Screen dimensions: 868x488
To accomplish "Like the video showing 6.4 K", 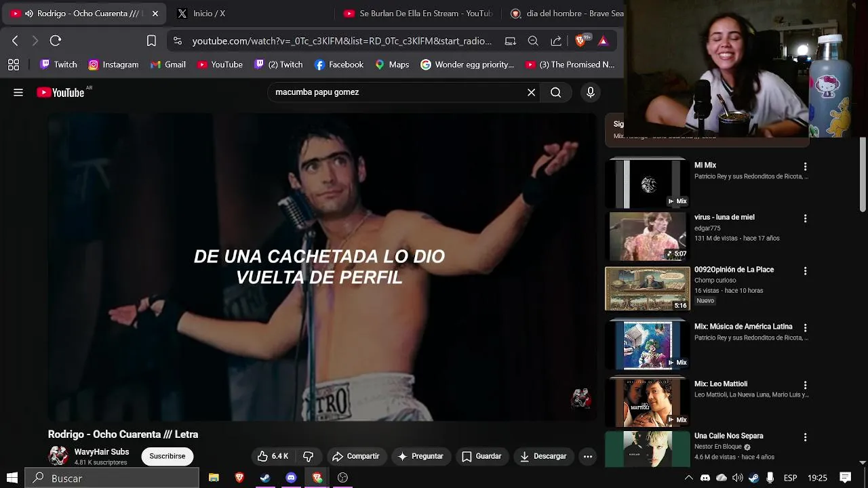I will [x=273, y=456].
